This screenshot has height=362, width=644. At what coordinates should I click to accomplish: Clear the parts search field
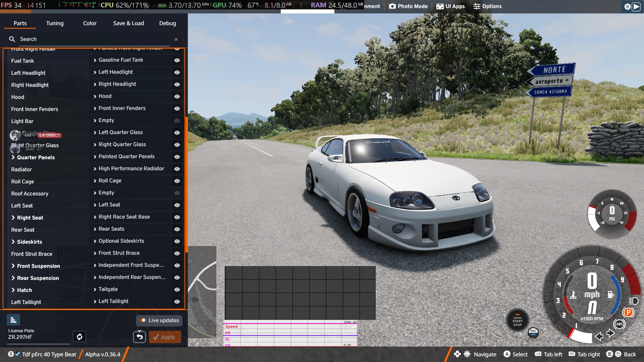pos(176,39)
